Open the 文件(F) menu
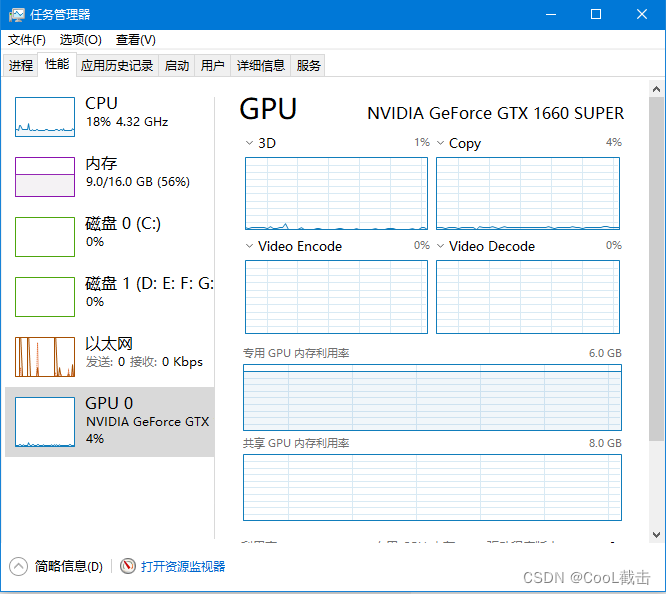 coord(27,40)
